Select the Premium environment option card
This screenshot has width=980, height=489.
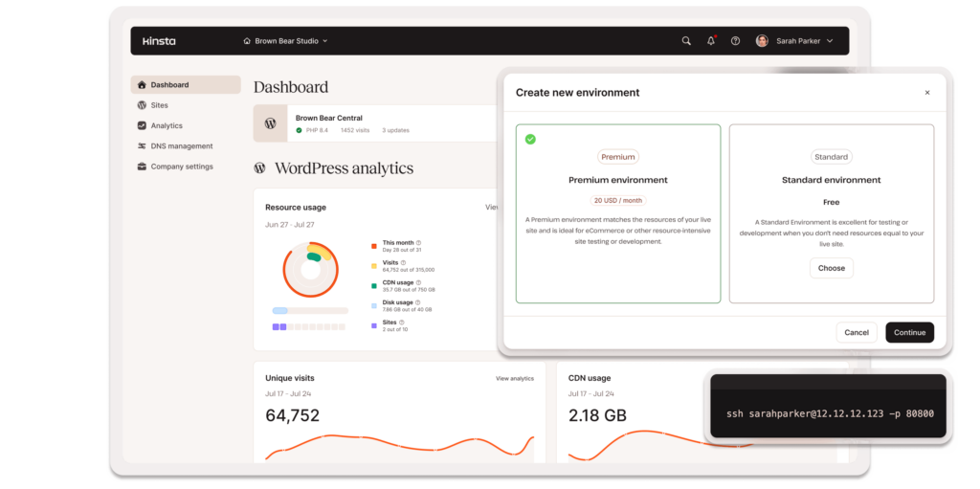tap(617, 213)
